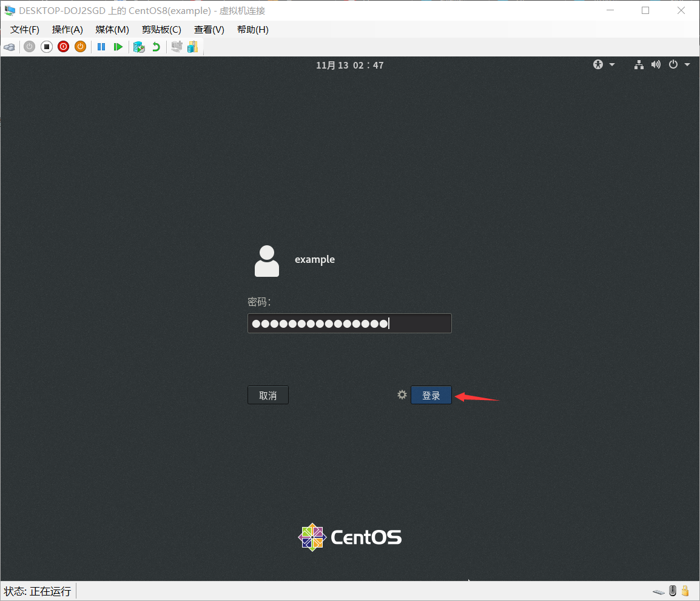This screenshot has width=700, height=601.
Task: Reset the VM with the green play icon
Action: coord(118,47)
